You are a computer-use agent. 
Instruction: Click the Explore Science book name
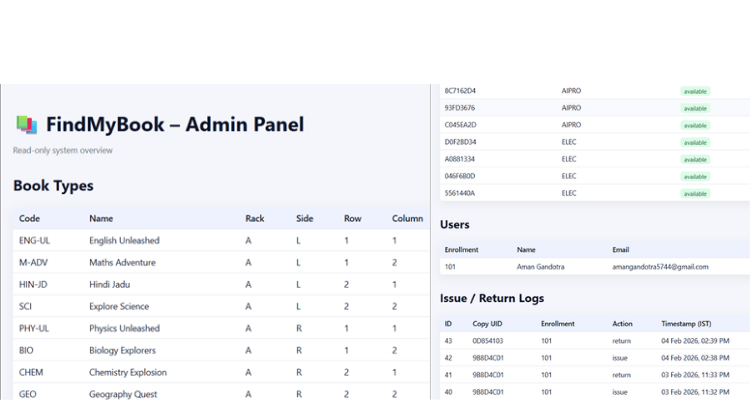click(119, 306)
